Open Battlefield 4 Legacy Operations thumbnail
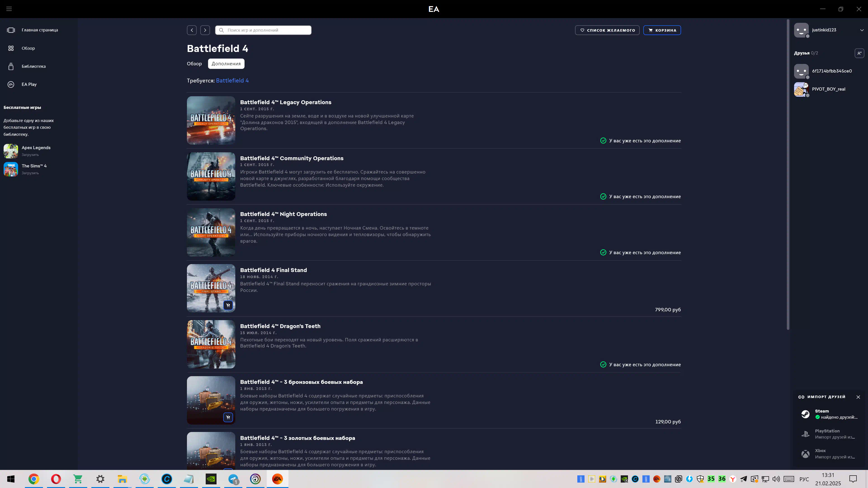Image resolution: width=868 pixels, height=488 pixels. pos(211,120)
